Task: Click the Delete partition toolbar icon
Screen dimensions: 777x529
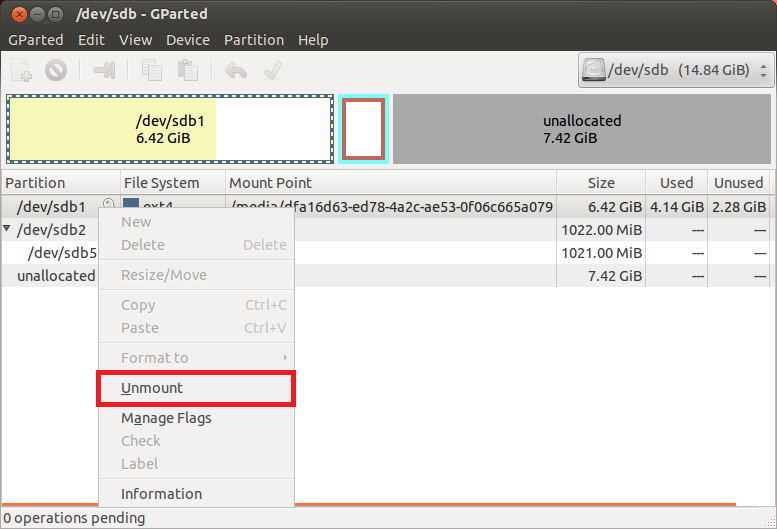Action: [56, 70]
